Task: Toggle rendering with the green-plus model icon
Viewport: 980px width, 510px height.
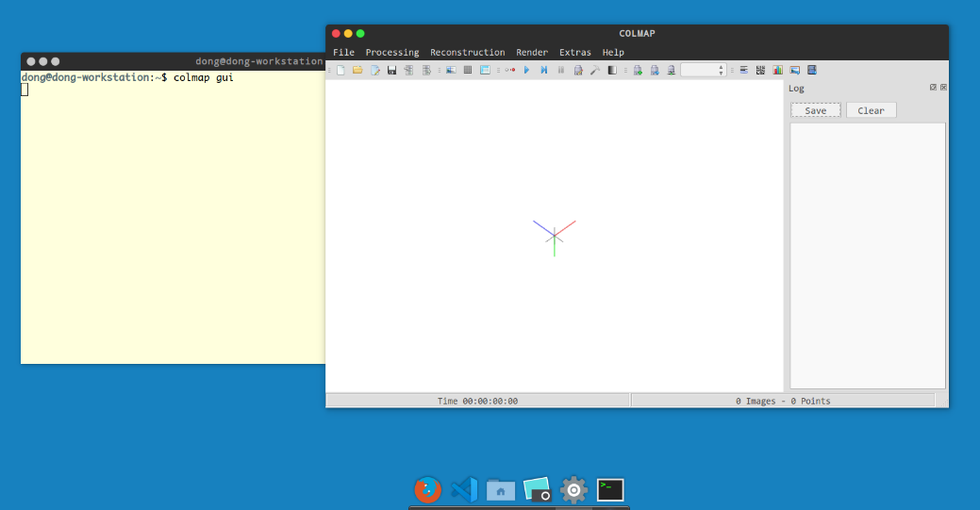Action: click(638, 70)
